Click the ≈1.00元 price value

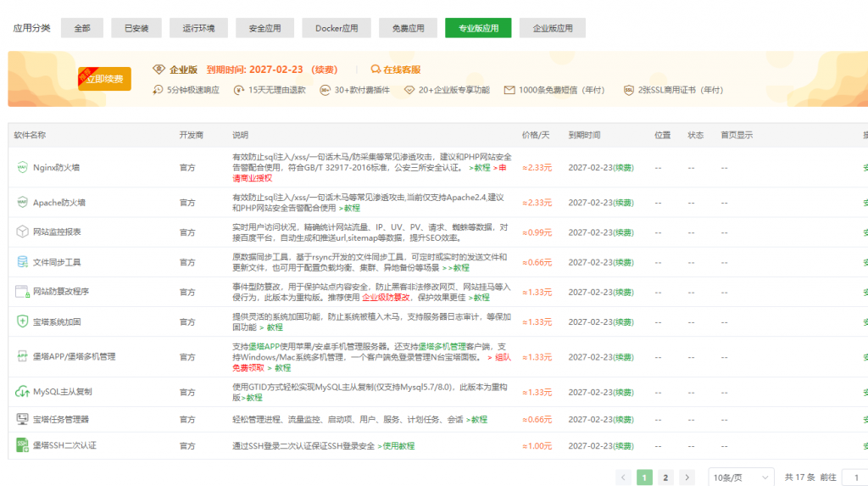pyautogui.click(x=537, y=445)
